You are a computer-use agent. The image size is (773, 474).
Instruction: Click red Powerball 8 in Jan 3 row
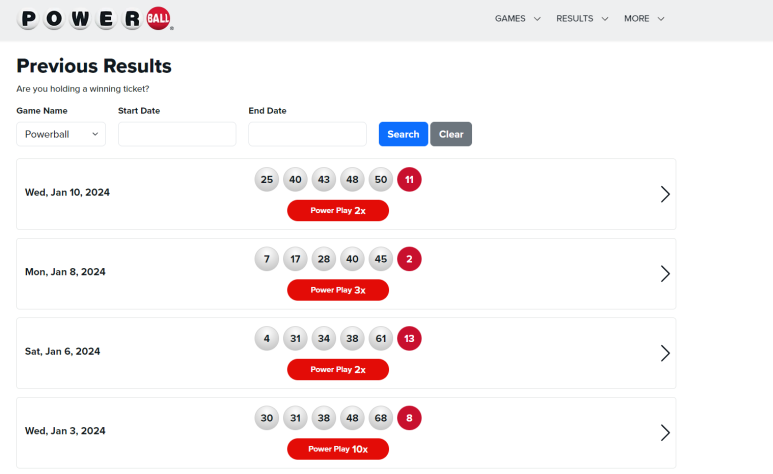[x=409, y=418]
